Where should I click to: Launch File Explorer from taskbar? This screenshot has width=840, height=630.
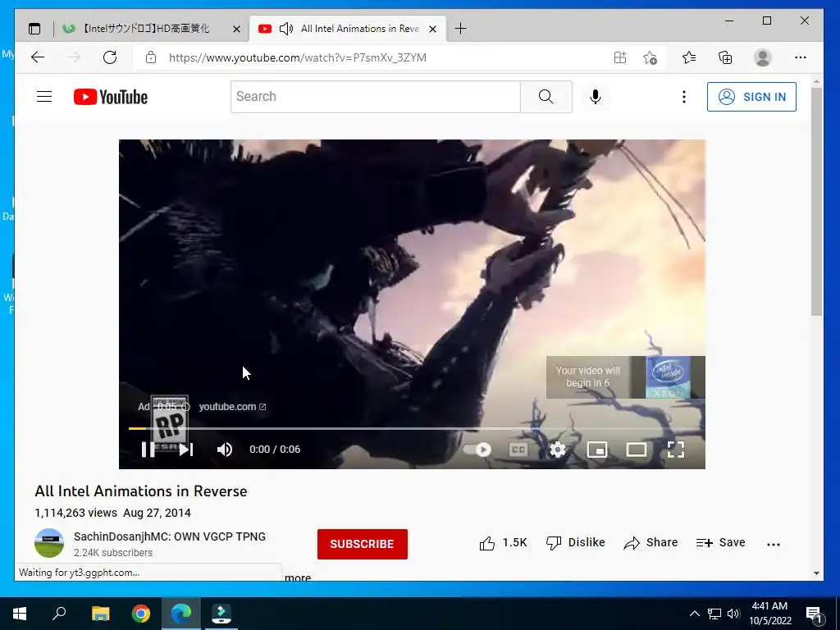pos(100,614)
